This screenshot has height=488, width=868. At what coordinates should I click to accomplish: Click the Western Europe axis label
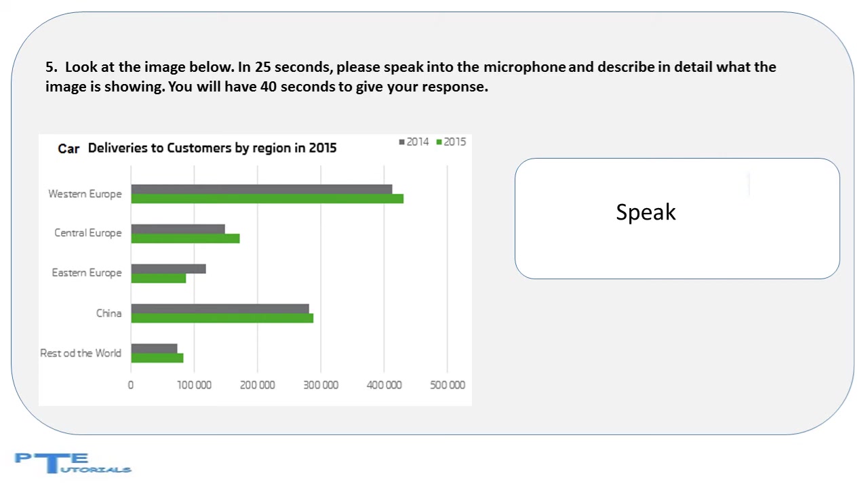pyautogui.click(x=85, y=194)
